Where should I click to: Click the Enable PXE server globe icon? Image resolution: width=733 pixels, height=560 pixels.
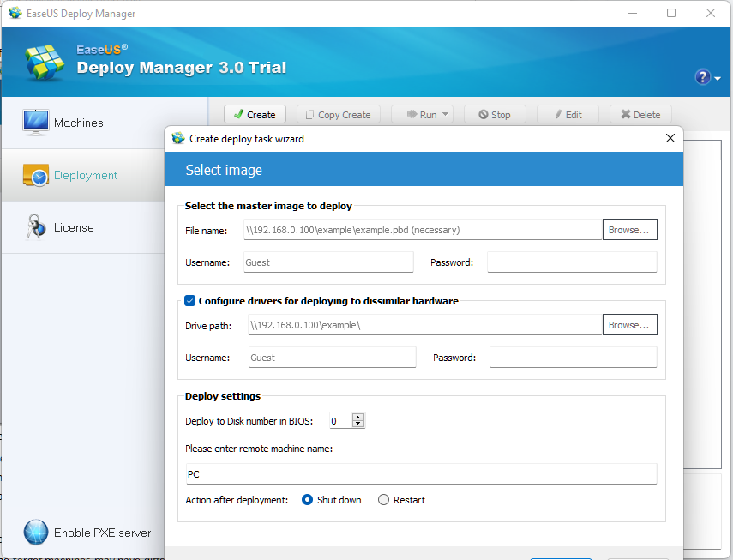click(36, 533)
